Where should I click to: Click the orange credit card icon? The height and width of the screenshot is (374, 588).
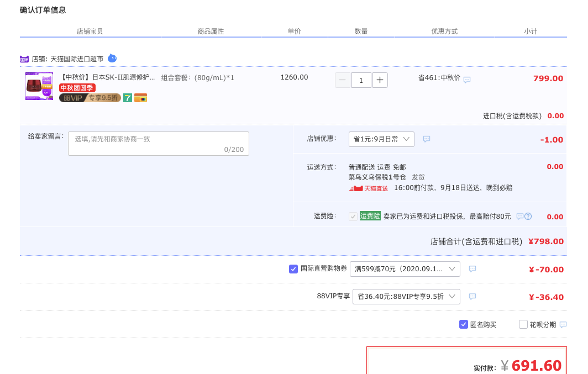coord(140,98)
